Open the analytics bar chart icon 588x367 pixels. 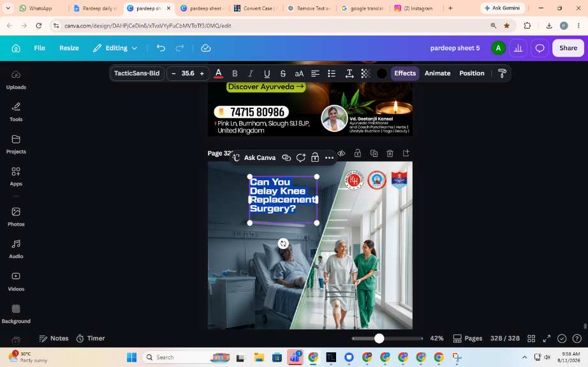(518, 48)
